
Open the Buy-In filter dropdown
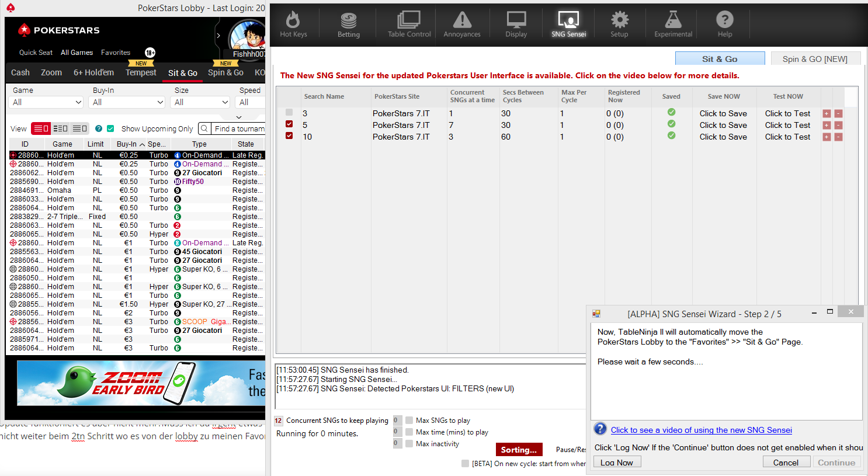click(128, 102)
